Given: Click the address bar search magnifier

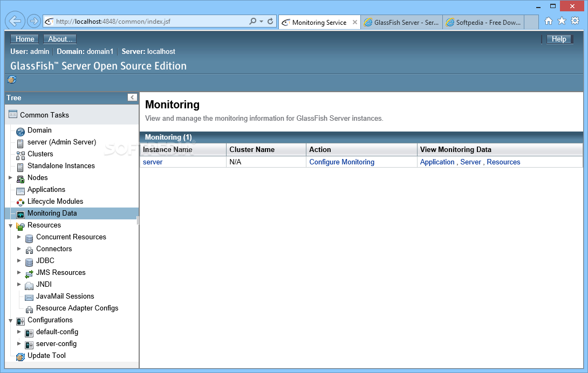Looking at the screenshot, I should pos(253,22).
